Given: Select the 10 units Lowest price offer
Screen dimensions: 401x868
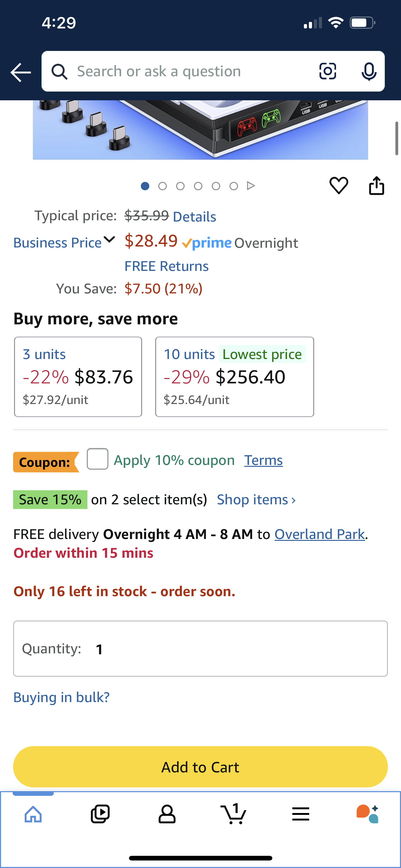Looking at the screenshot, I should [234, 377].
